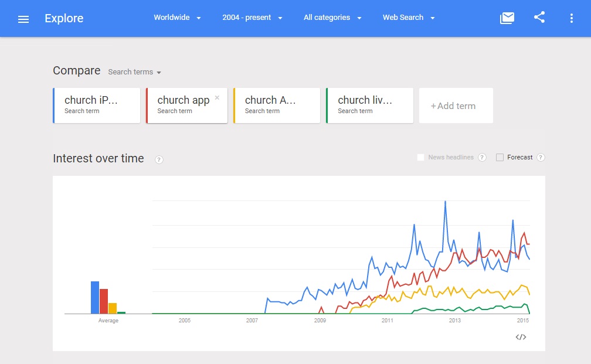The image size is (591, 364).
Task: Open the hamburger navigation menu
Action: (x=23, y=19)
